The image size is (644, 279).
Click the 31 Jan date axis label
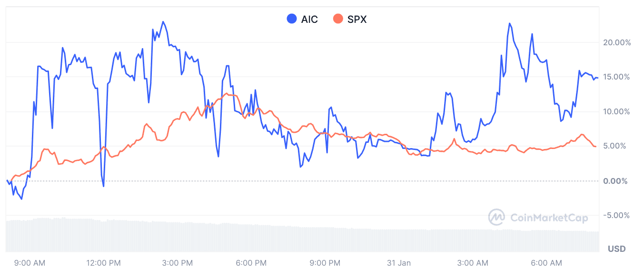click(399, 263)
